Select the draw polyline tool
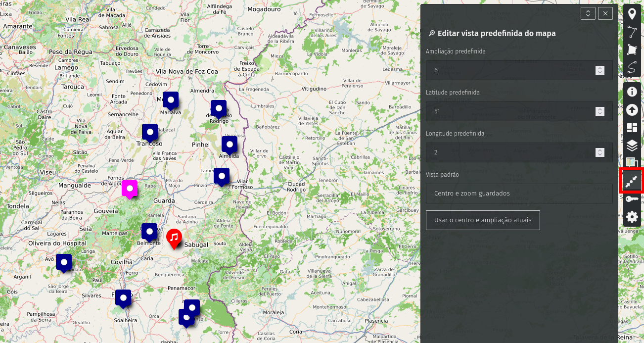The height and width of the screenshot is (343, 644). [632, 32]
